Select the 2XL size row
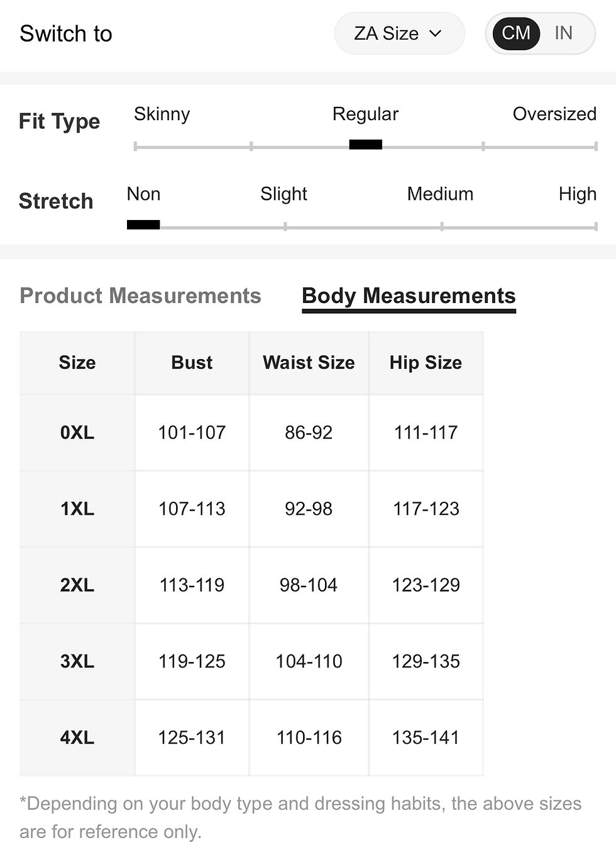The width and height of the screenshot is (616, 860). [x=251, y=585]
